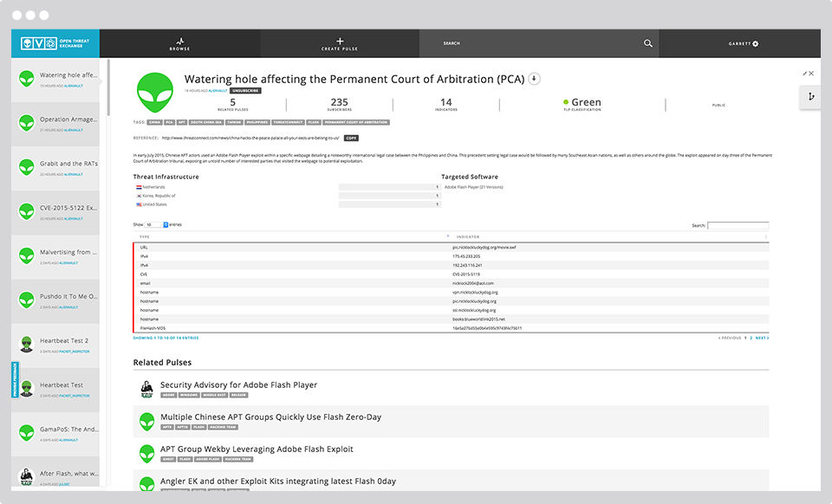Screen dimensions: 832x504
Task: Click the download arrow beside pulse title
Action: click(x=535, y=79)
